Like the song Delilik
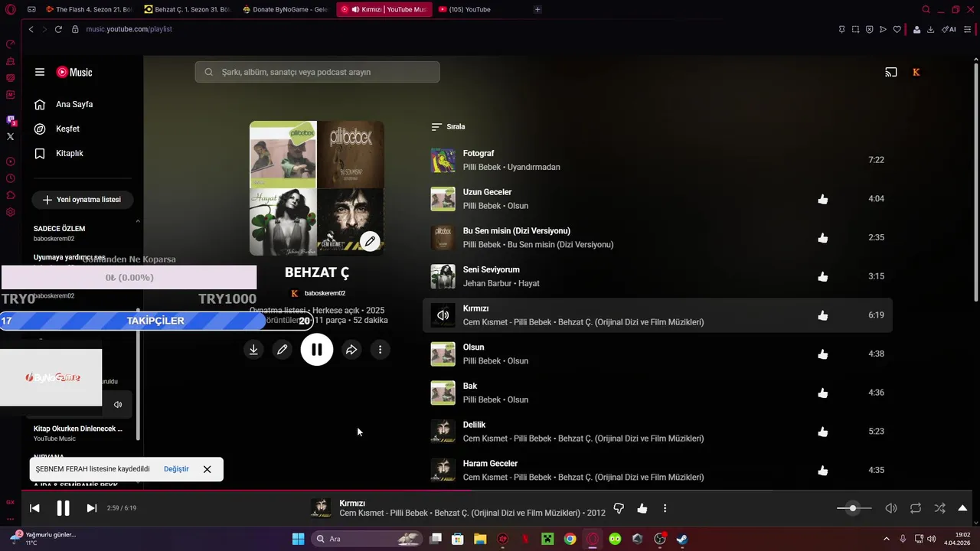This screenshot has width=980, height=551. tap(823, 432)
